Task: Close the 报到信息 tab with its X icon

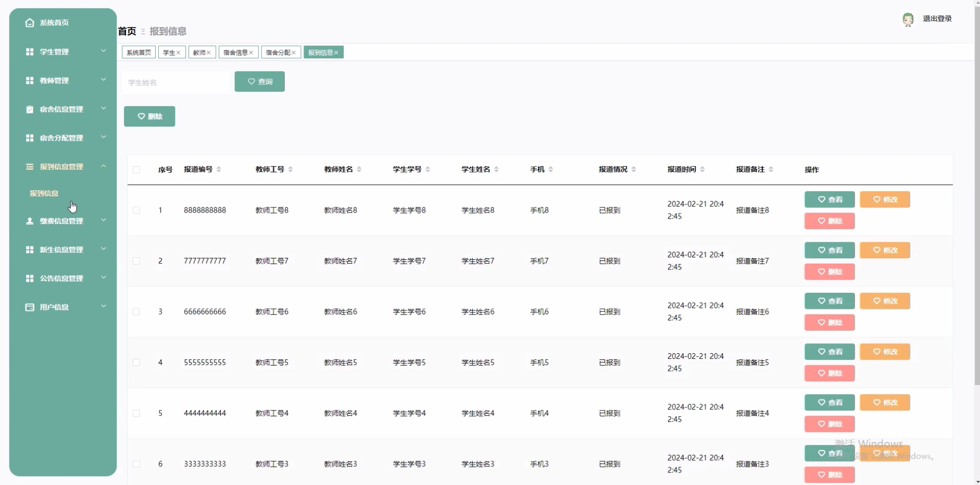Action: [x=336, y=53]
